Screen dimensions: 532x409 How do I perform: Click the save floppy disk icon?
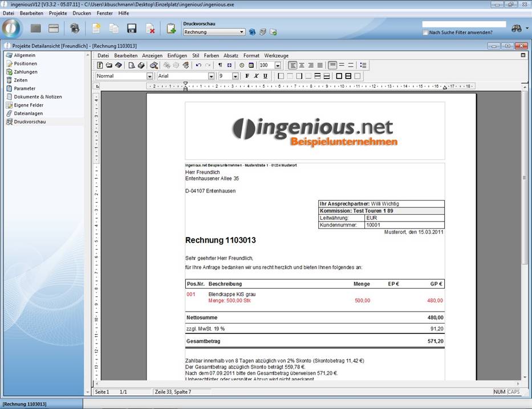click(x=132, y=28)
